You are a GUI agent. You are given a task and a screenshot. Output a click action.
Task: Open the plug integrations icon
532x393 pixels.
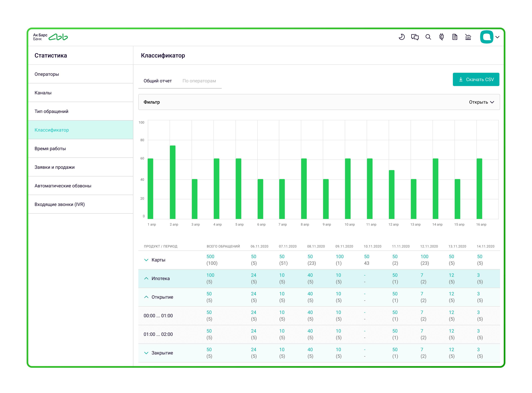(x=442, y=37)
